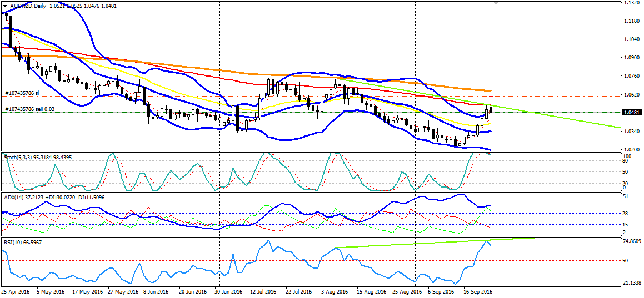Click the ADX scale value 51

626,197
